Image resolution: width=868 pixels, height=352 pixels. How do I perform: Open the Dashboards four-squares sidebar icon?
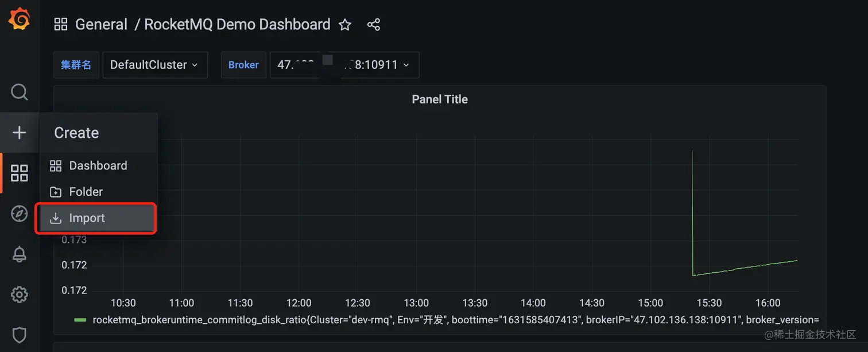click(x=20, y=173)
